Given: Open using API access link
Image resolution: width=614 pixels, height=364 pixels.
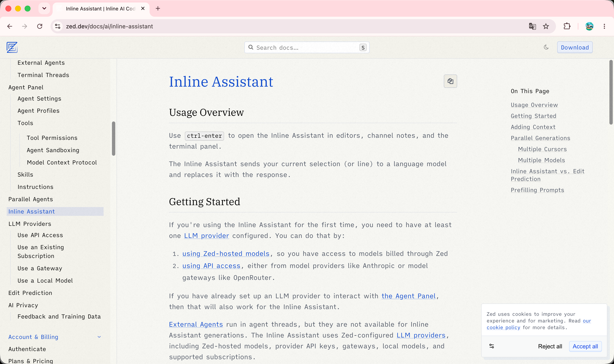Looking at the screenshot, I should [x=211, y=266].
